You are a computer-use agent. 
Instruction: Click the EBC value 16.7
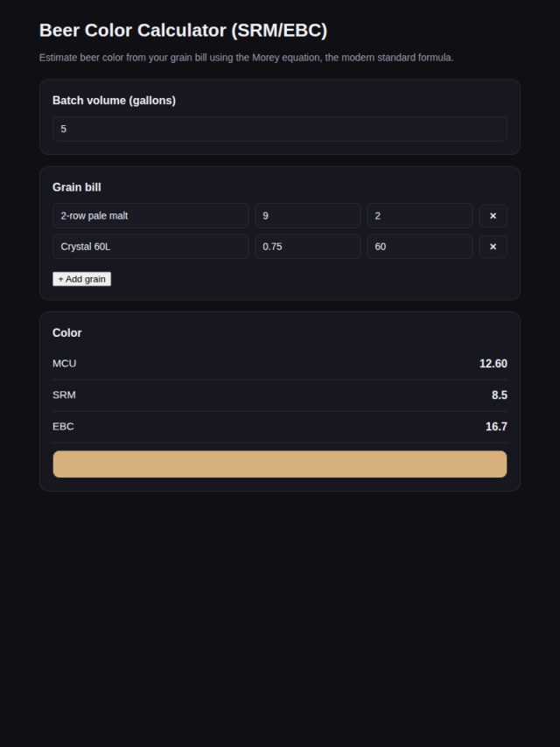pos(496,427)
